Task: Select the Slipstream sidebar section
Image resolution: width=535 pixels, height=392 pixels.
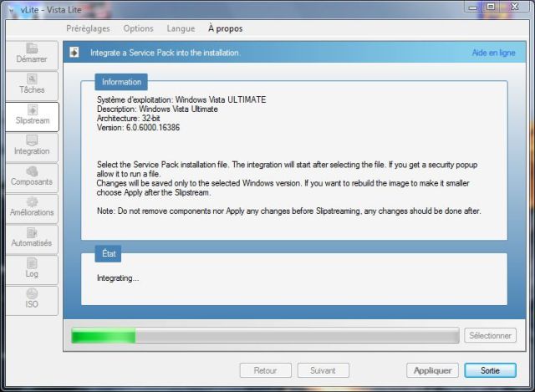Action: point(32,117)
